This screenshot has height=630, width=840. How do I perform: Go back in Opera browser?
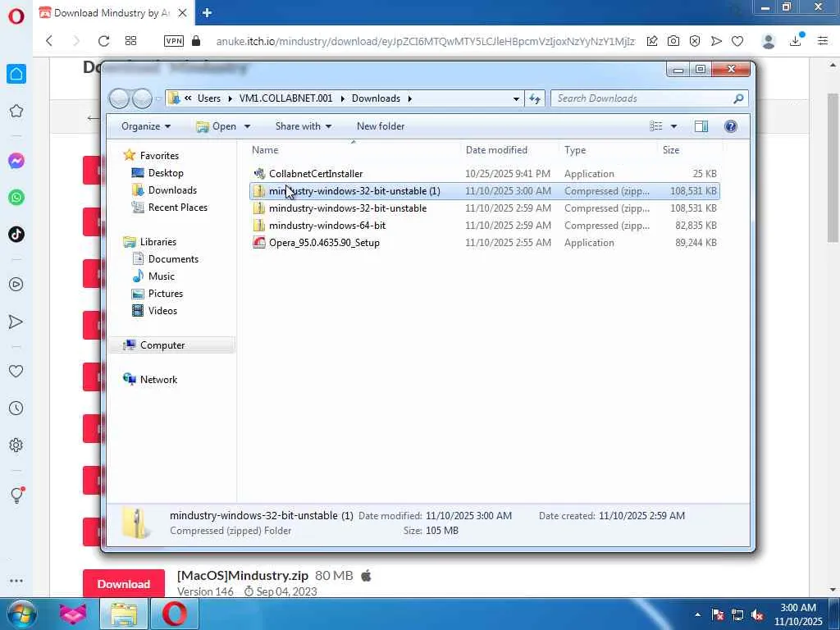[x=49, y=41]
